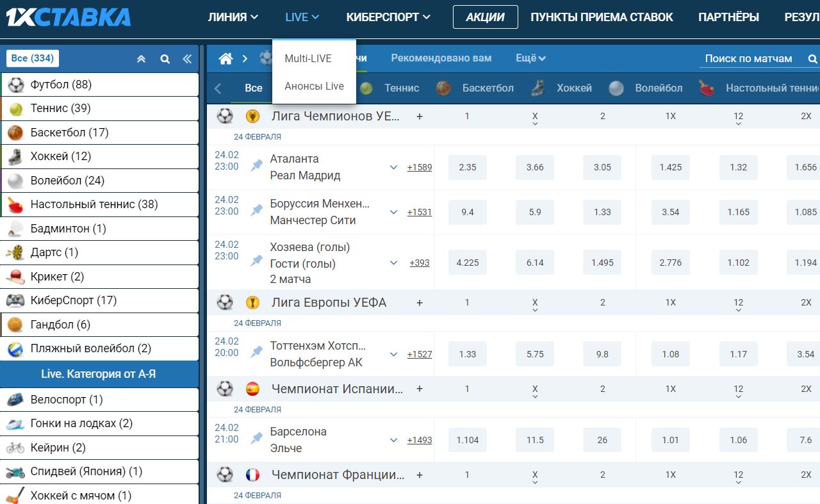Bet on odds 2.35 for Аталанта win
The width and height of the screenshot is (820, 504).
click(x=468, y=167)
